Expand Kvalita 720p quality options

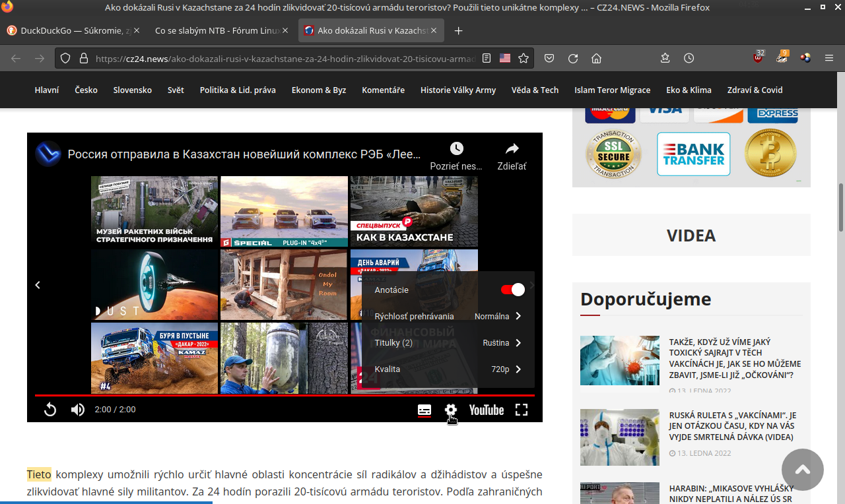click(x=448, y=369)
